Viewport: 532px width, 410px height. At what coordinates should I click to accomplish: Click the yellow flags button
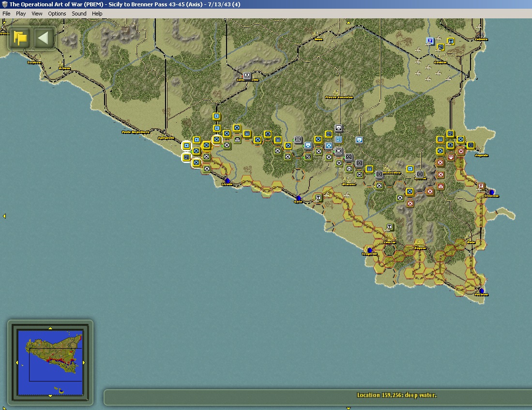(x=20, y=38)
